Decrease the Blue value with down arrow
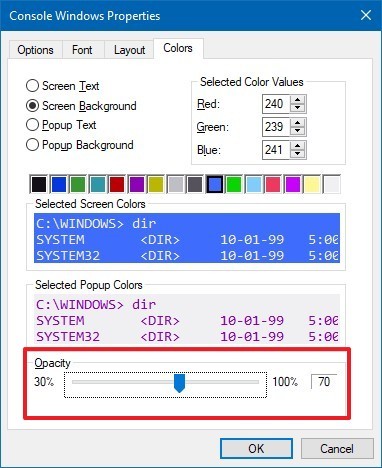Screen dimensions: 382x468 [298, 154]
